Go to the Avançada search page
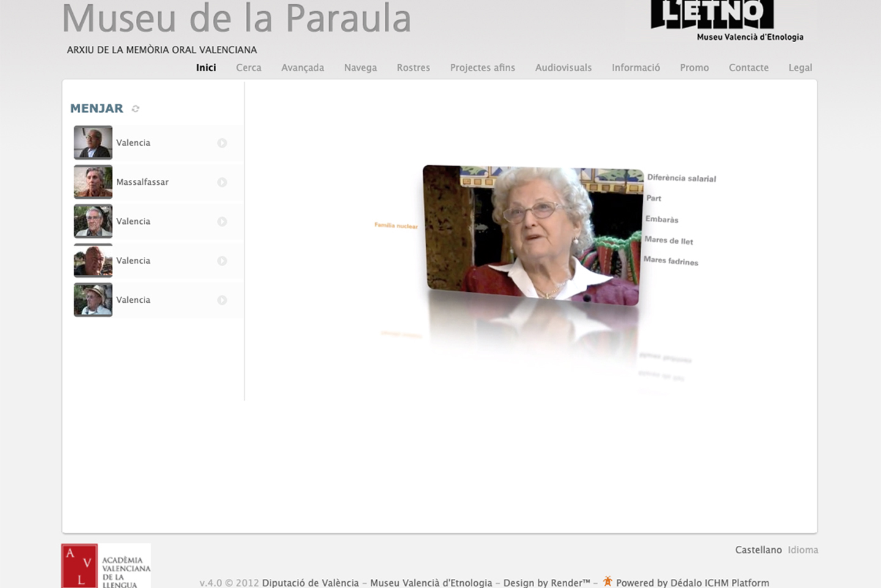The height and width of the screenshot is (588, 881). point(302,68)
